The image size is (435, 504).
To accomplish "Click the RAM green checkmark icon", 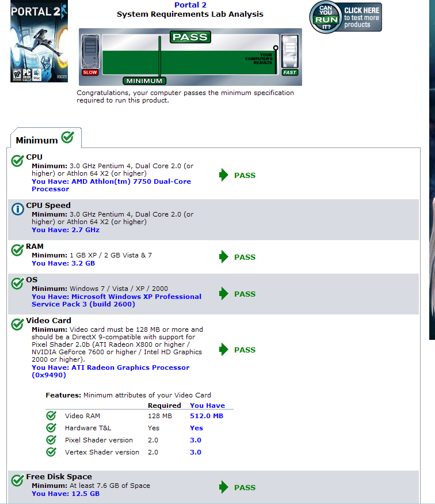I will point(17,250).
